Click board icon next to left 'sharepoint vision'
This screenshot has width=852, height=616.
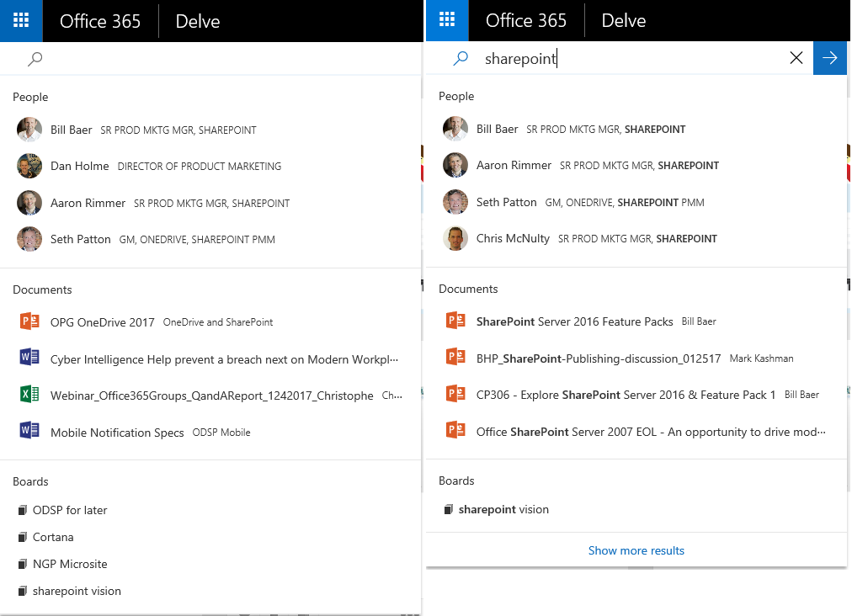tap(22, 591)
